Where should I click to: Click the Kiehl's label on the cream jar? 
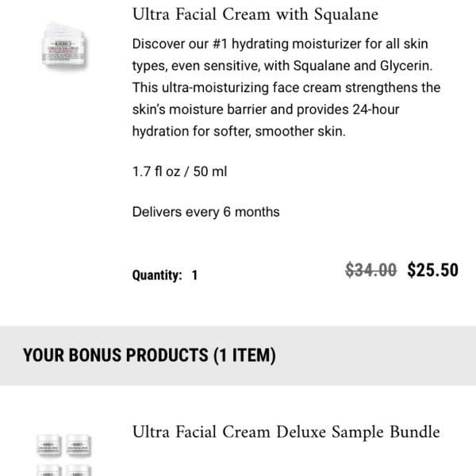point(63,44)
